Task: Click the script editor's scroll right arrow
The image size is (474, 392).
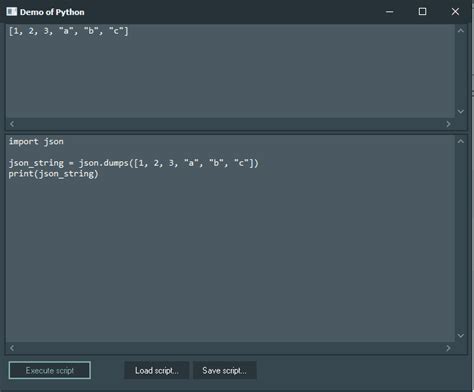Action: [448, 348]
